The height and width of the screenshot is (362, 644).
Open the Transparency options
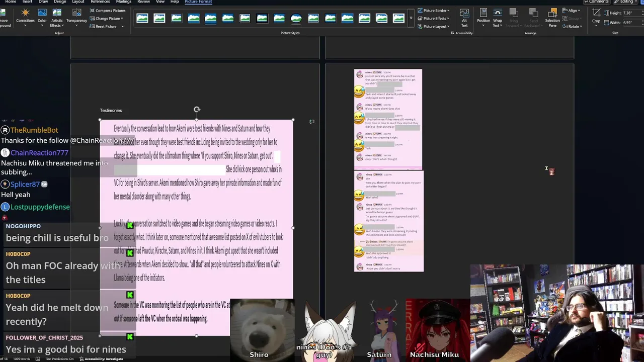pyautogui.click(x=76, y=17)
